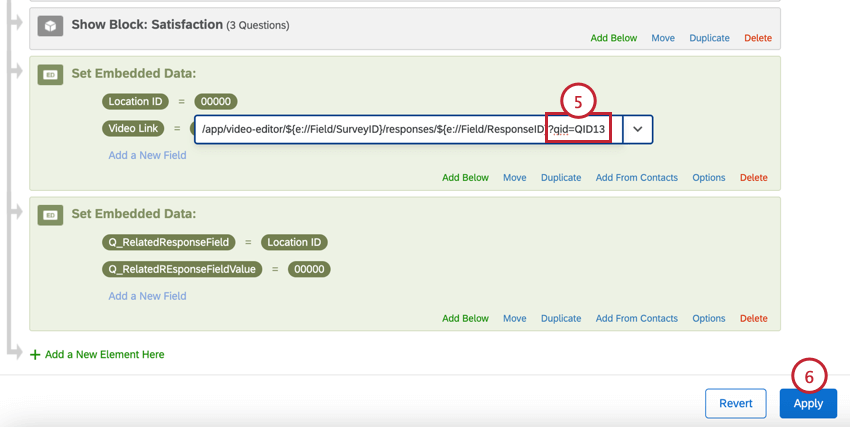Screen dimensions: 850x427
Task: Select the Q_RelatedResponseField name pill
Action: pos(169,242)
